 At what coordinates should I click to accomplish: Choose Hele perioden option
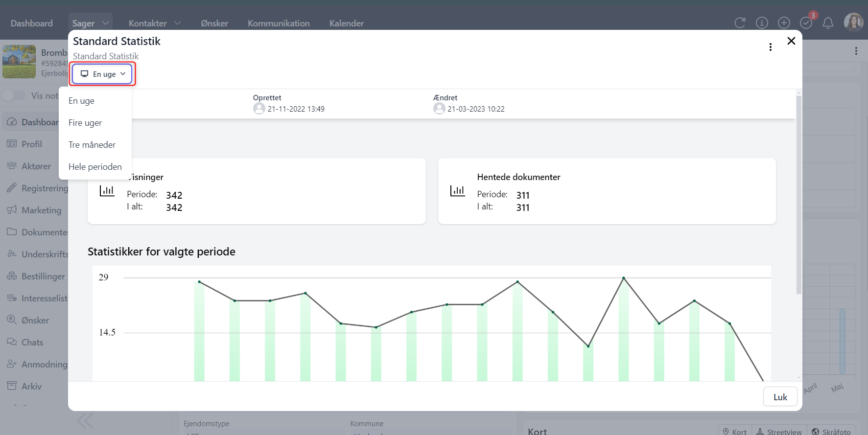pos(95,167)
